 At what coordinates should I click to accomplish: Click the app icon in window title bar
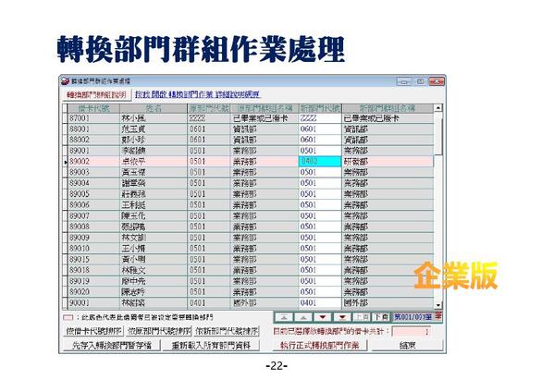[65, 81]
